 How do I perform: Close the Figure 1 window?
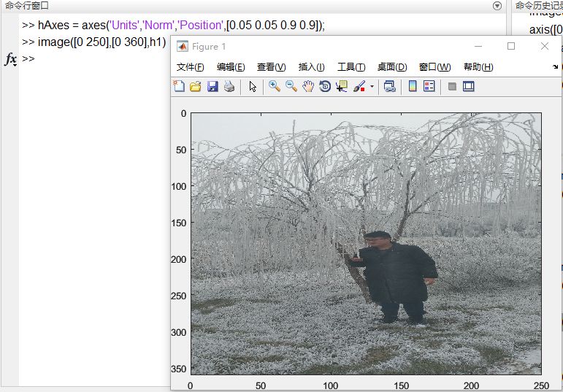[x=545, y=46]
